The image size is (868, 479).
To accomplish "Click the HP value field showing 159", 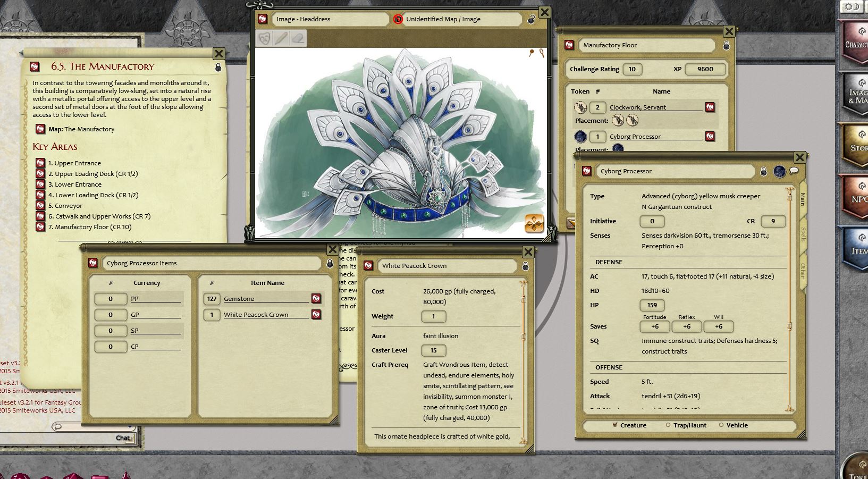I will pyautogui.click(x=652, y=305).
